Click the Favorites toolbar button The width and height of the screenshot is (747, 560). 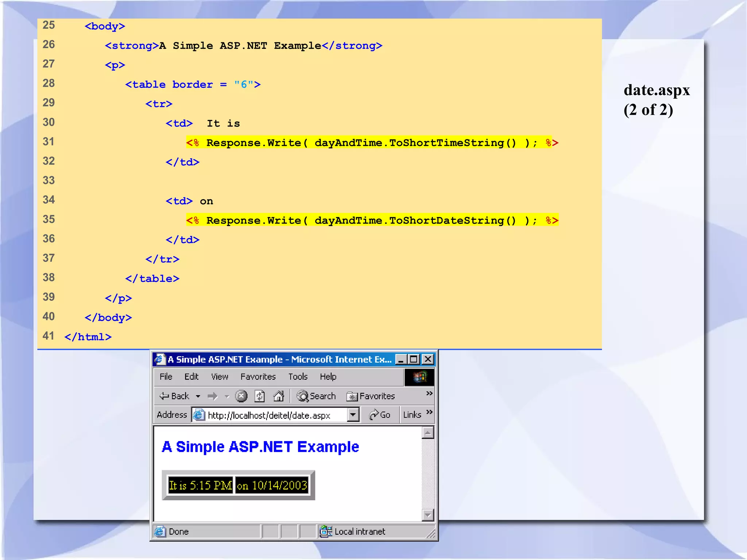point(371,396)
